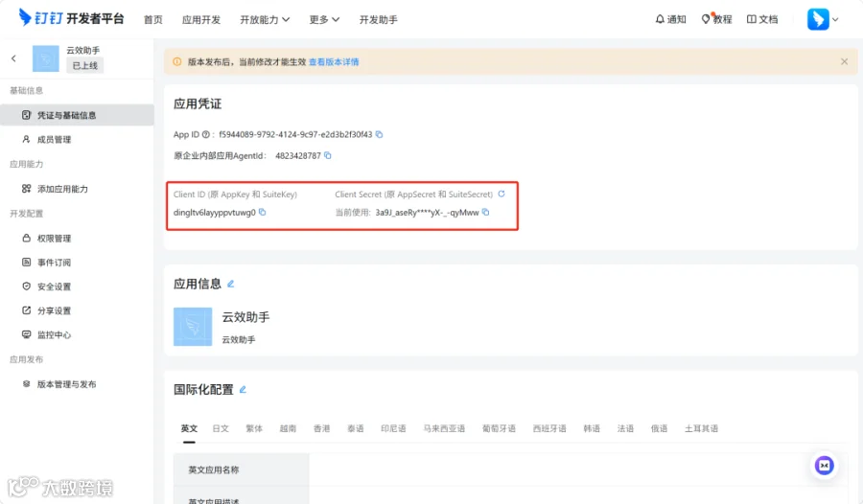The width and height of the screenshot is (863, 504).
Task: Click the 云效助手 app logo in 应用信息
Action: tap(193, 327)
